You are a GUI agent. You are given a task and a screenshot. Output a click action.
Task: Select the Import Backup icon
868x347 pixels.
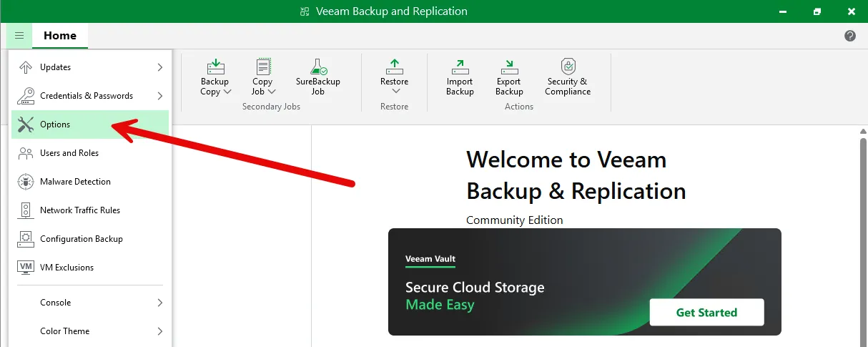tap(460, 67)
